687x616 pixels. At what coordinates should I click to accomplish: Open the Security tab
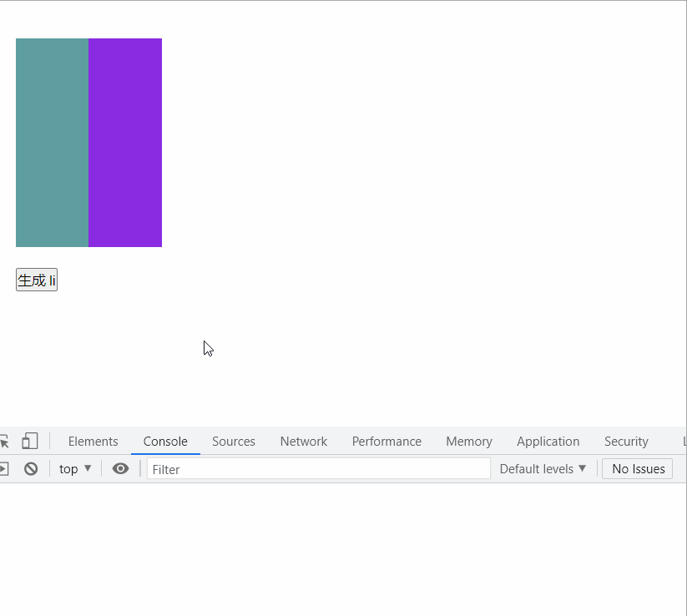[626, 442]
